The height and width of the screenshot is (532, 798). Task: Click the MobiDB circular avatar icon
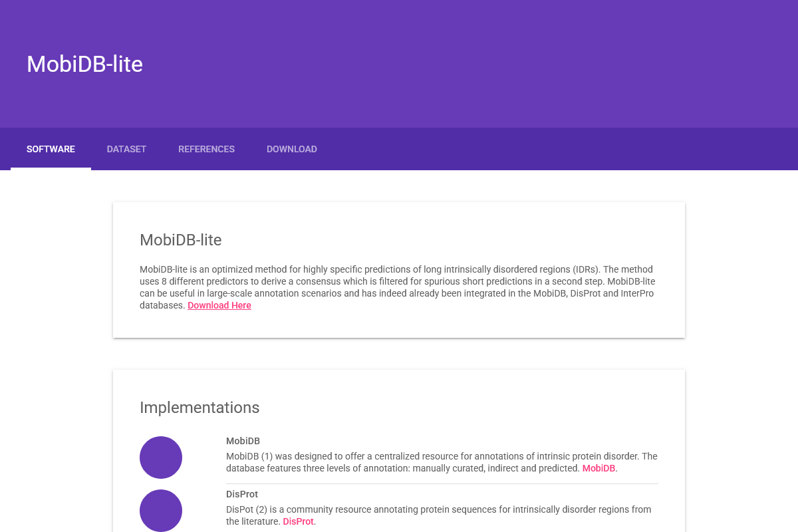click(160, 457)
